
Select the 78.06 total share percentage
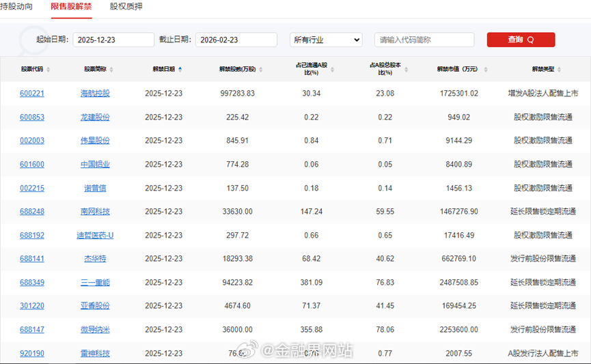point(385,329)
